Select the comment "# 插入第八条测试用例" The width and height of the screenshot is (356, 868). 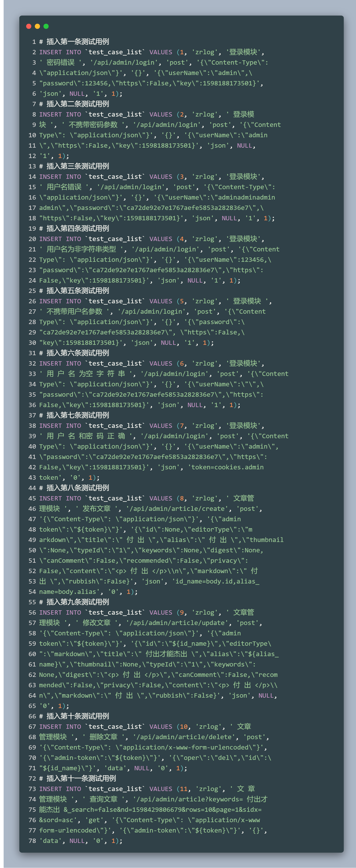pos(74,488)
